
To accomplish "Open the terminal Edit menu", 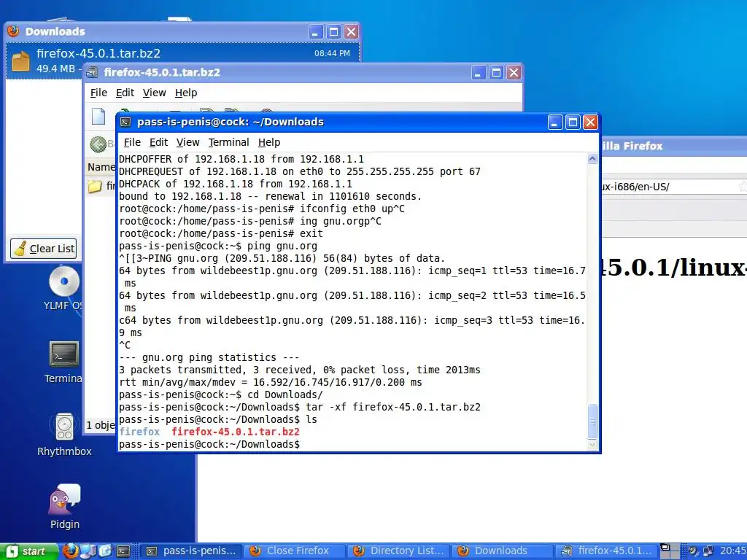I will 158,142.
